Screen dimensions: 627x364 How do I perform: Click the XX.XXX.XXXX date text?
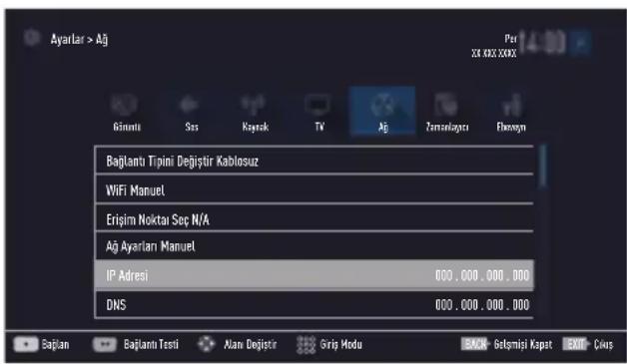494,53
